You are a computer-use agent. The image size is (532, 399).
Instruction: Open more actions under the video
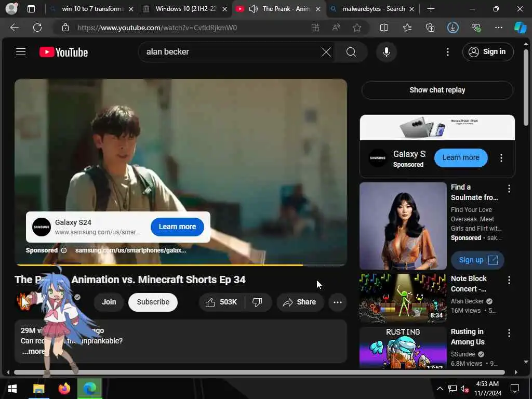tap(337, 302)
